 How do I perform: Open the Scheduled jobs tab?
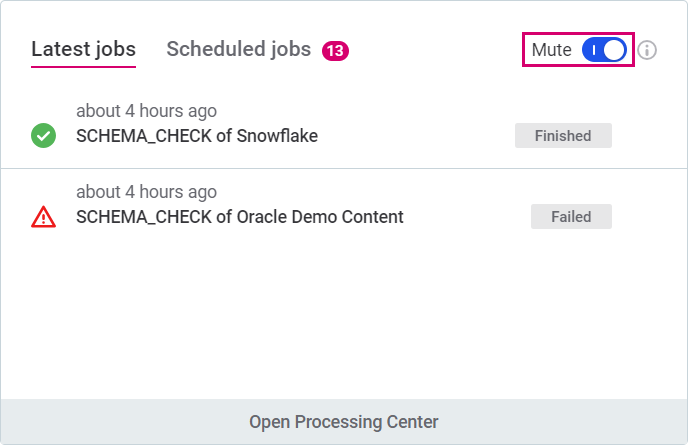(x=238, y=49)
